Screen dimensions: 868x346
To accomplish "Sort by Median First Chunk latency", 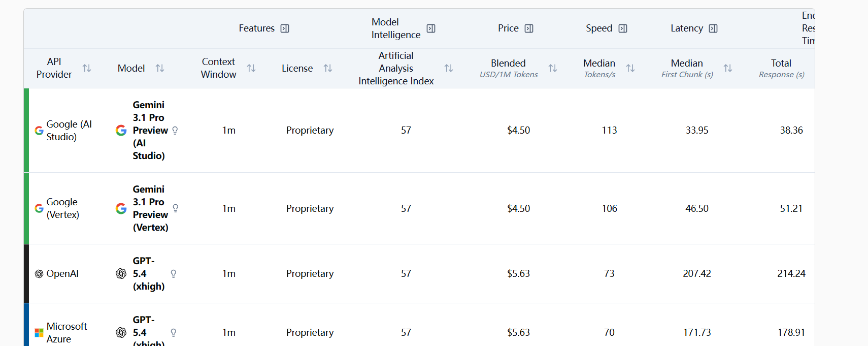I will [x=728, y=68].
